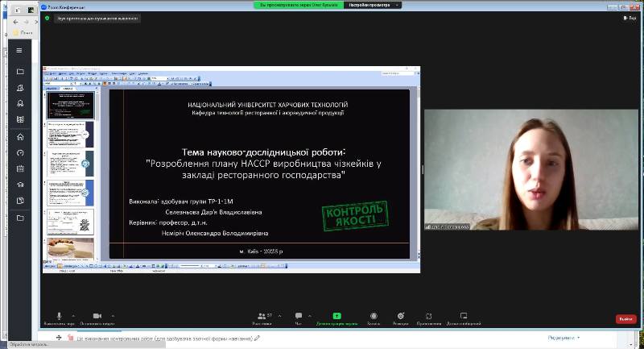Stop video with the camera button

[97, 316]
